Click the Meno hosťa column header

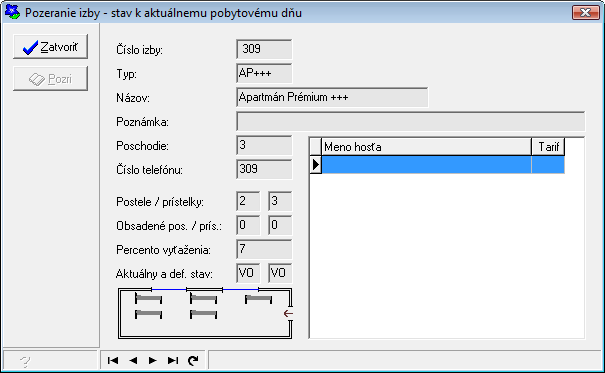coord(426,147)
